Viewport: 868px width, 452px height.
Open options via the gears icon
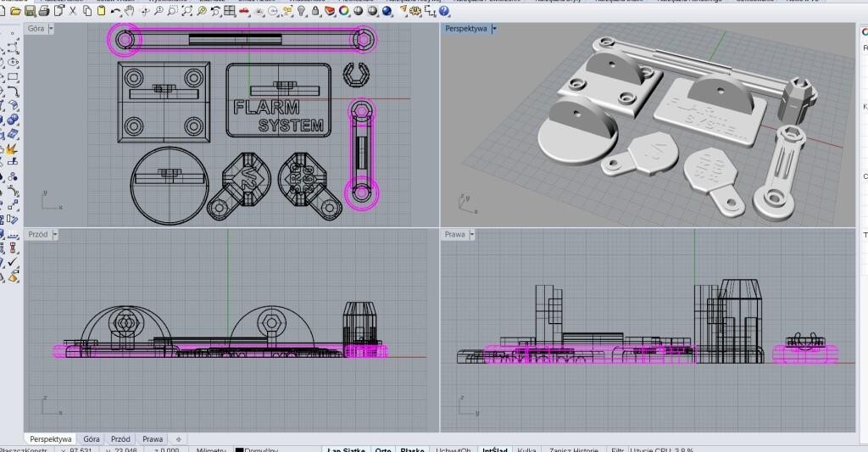point(415,10)
